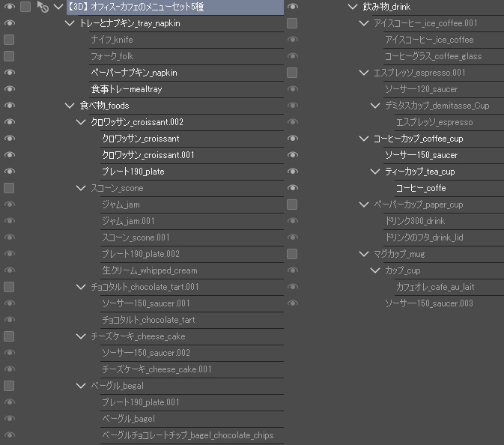This screenshot has width=504, height=445.
Task: Toggle the eye icon for チョコタルト_chocolate_tart
Action: point(9,320)
